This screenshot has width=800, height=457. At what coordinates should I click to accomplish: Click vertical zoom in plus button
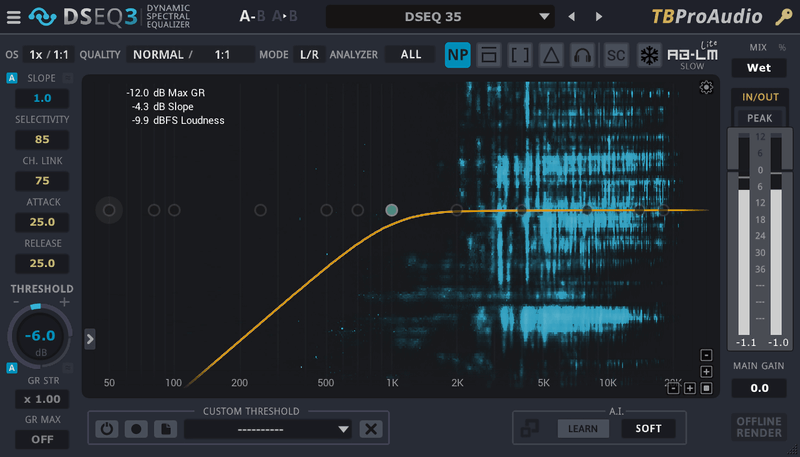(x=706, y=371)
